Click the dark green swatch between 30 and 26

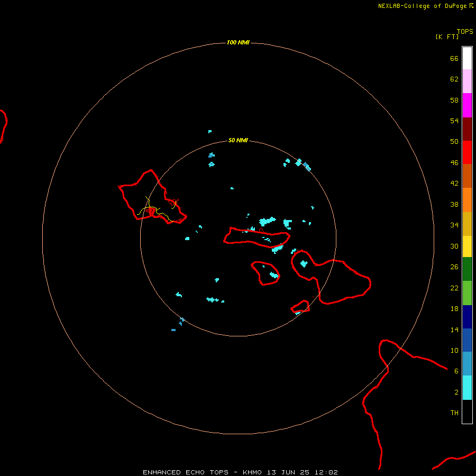click(x=467, y=269)
